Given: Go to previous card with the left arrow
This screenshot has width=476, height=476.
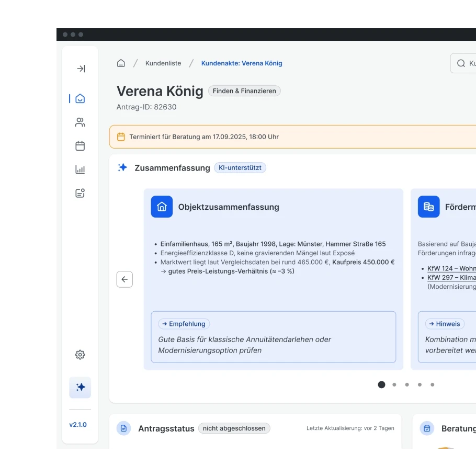Looking at the screenshot, I should point(124,279).
